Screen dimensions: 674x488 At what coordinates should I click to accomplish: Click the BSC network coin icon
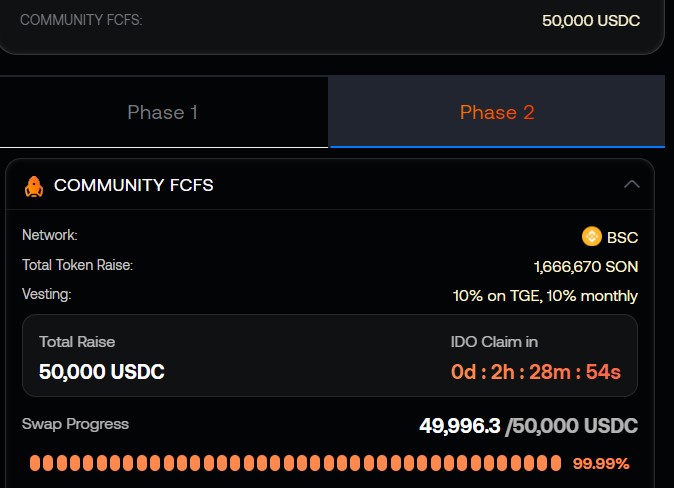point(592,237)
